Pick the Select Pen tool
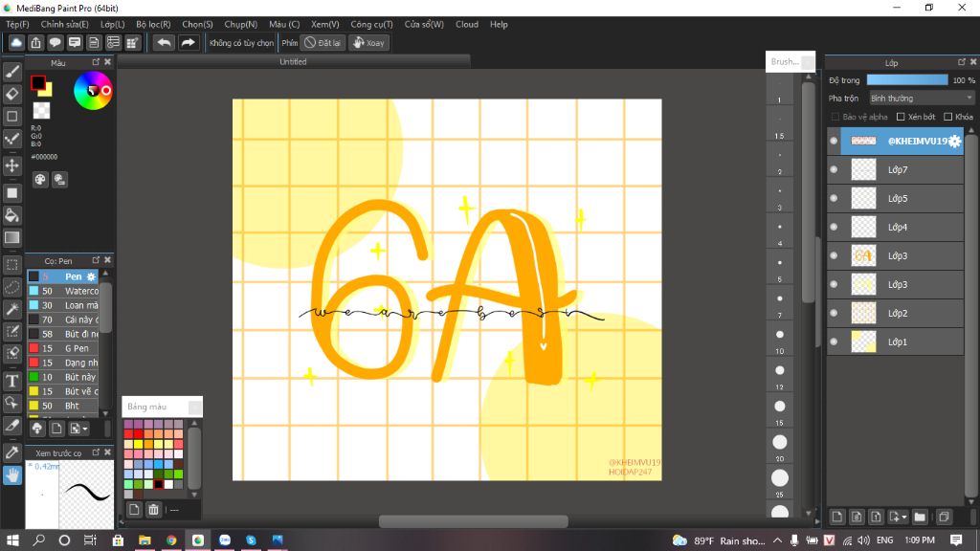 [11, 330]
